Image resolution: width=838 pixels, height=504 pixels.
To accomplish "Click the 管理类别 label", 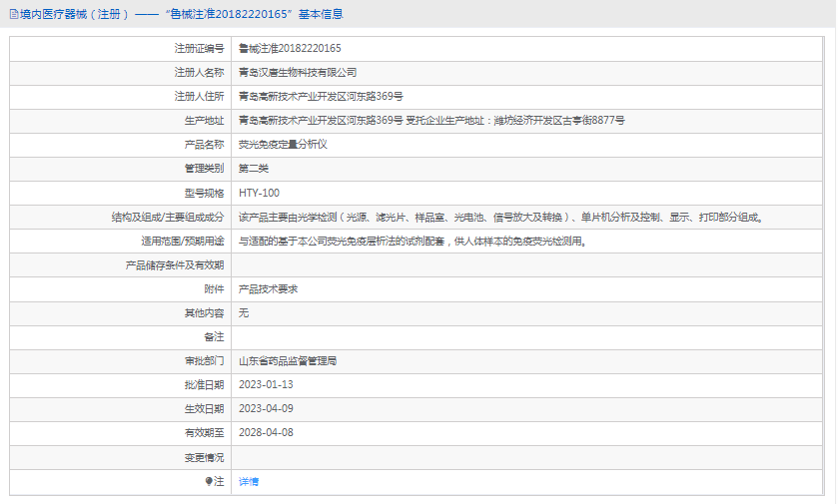I will pyautogui.click(x=204, y=169).
